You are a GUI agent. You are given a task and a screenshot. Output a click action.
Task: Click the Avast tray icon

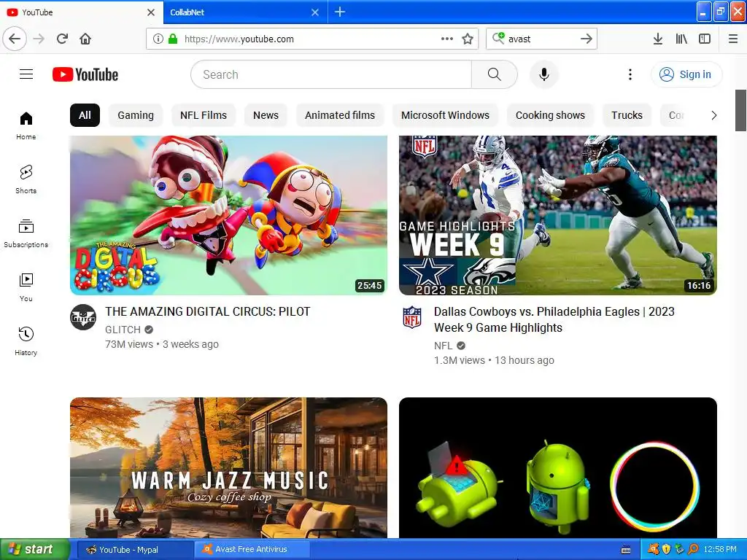(x=654, y=549)
